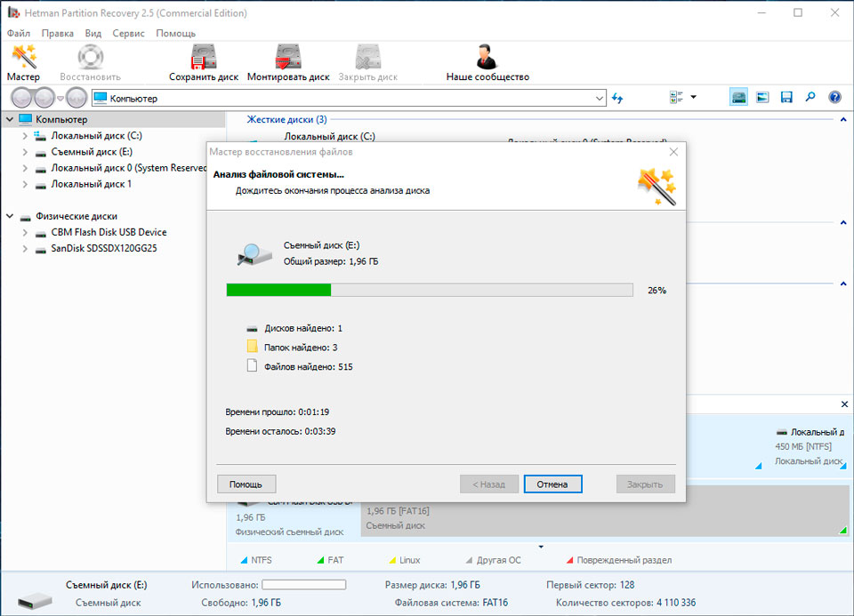Click the Восстановить lifebuoy icon

tap(91, 57)
